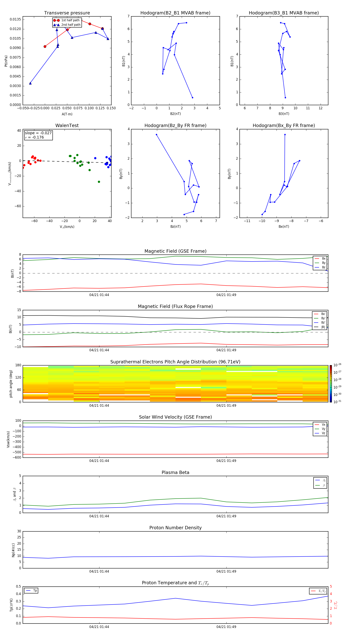Click the 'Hodogram(Bz_By FR frame)' title

coord(175,125)
